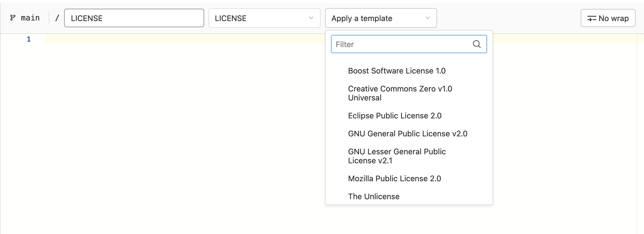Click line number 1 in gutter
644x234 pixels.
[x=29, y=39]
